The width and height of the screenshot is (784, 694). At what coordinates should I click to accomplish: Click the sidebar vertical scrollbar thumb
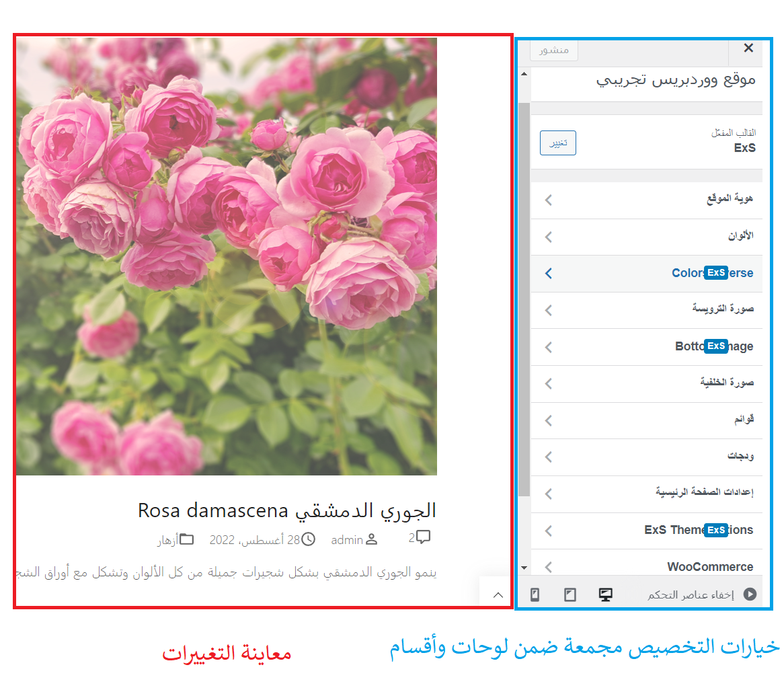524,300
